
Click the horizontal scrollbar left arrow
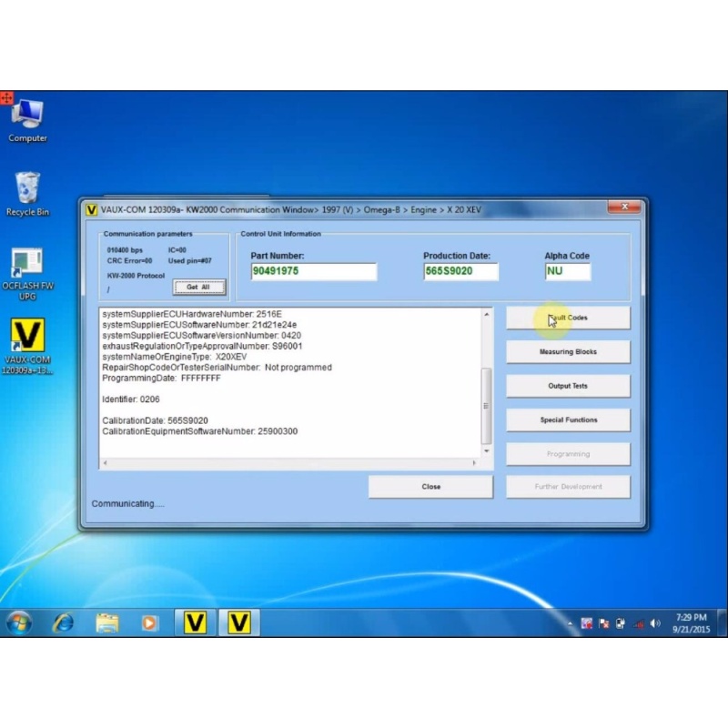coord(106,463)
